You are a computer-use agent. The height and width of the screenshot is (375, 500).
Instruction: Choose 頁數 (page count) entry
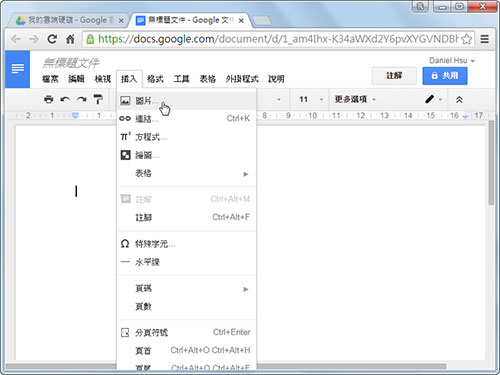point(186,306)
